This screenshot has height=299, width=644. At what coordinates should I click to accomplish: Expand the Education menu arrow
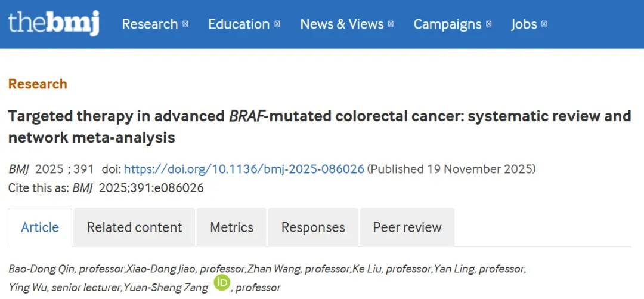277,24
